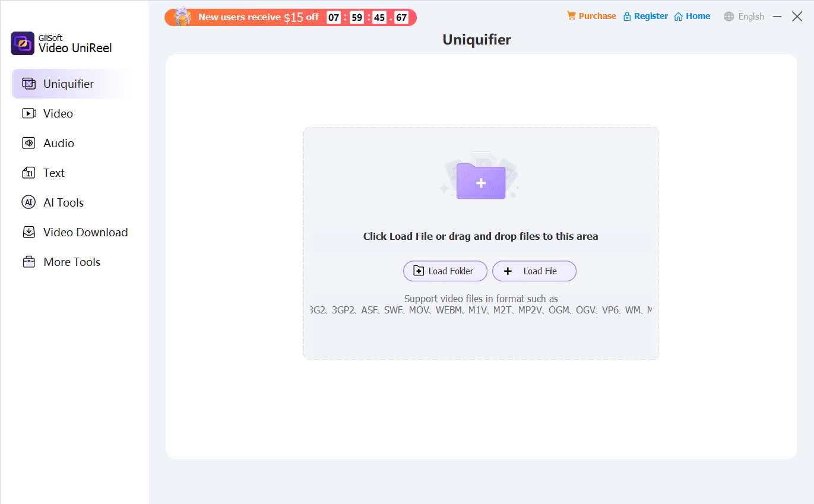Click the countdown seconds box showing 45

(x=379, y=17)
